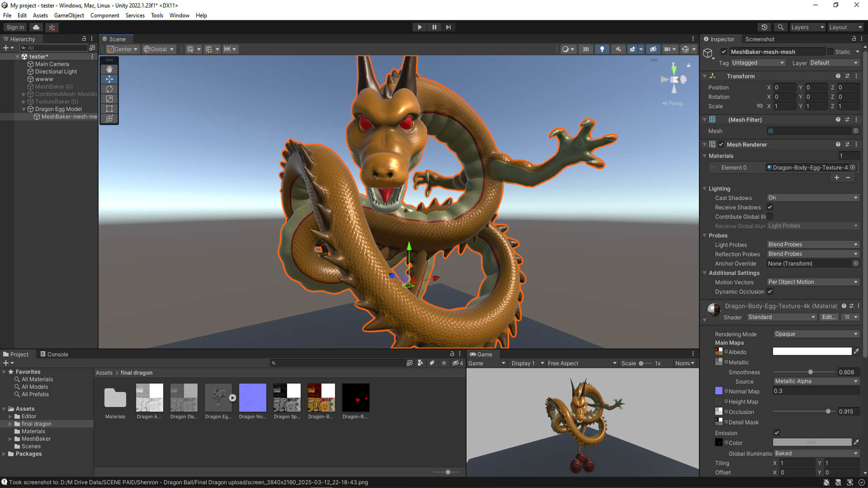Toggle 2D scene view mode
Screen dimensions: 868x488
[x=585, y=49]
